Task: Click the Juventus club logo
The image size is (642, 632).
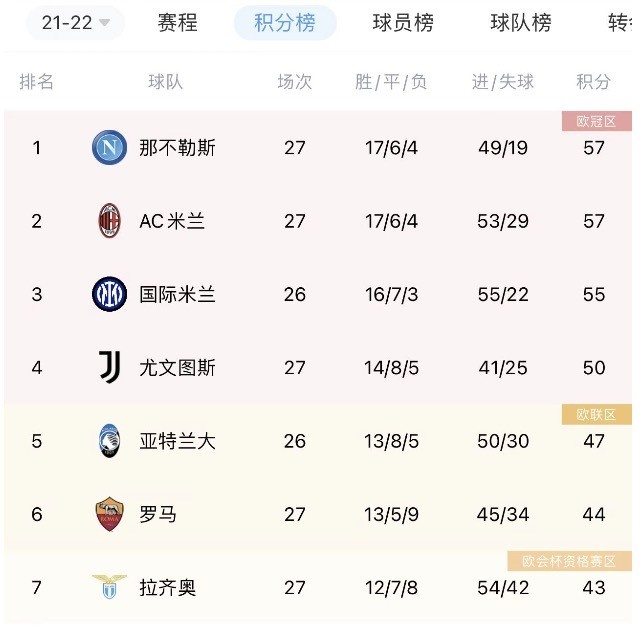Action: tap(110, 367)
